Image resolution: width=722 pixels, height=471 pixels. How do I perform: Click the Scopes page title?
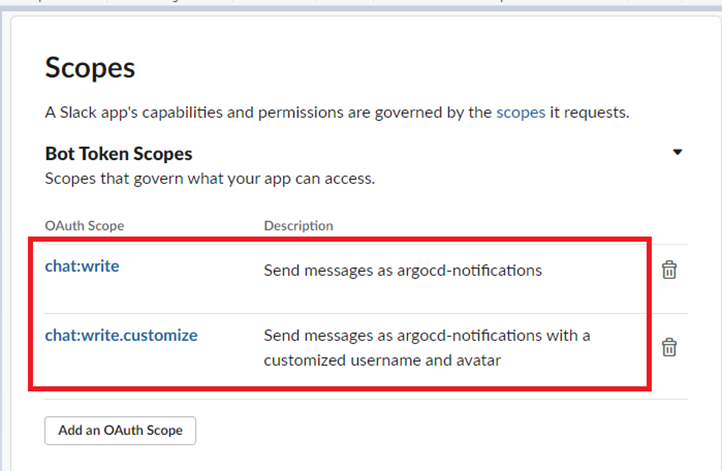90,68
